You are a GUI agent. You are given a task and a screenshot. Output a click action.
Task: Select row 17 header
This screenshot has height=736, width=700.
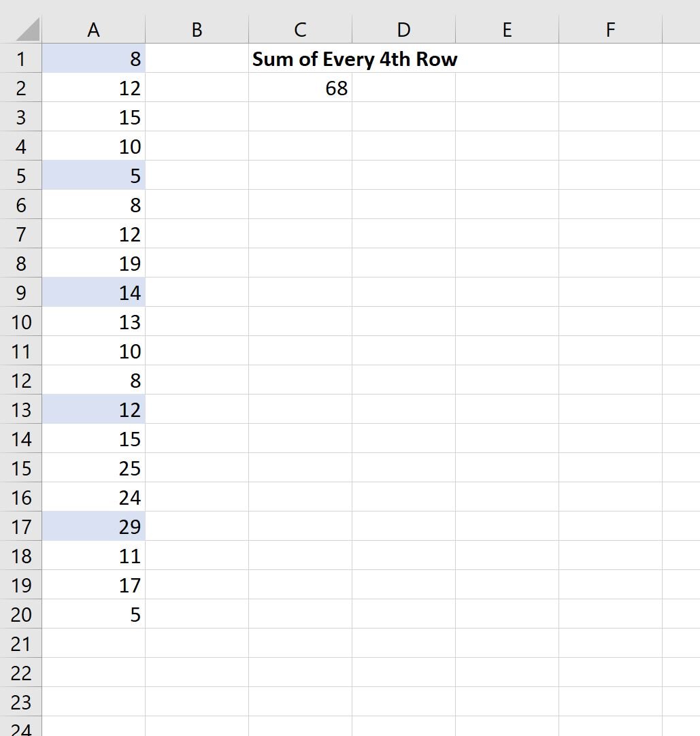(20, 526)
